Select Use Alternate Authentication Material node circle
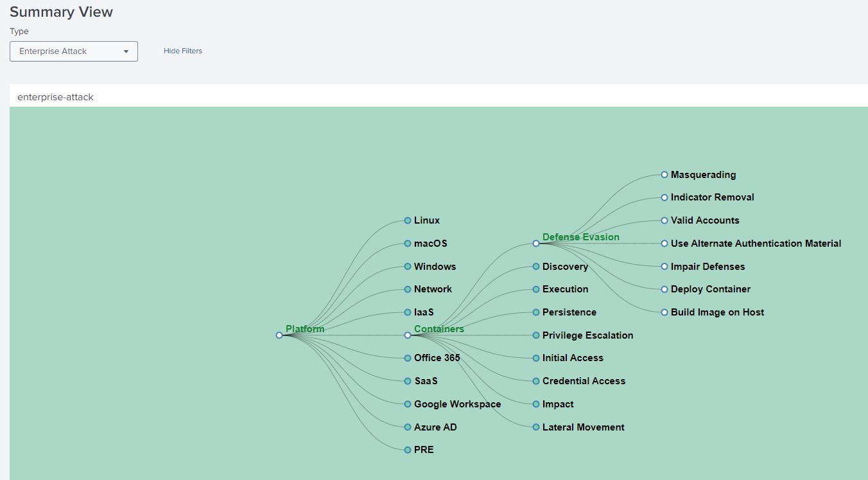This screenshot has height=480, width=868. (x=664, y=244)
